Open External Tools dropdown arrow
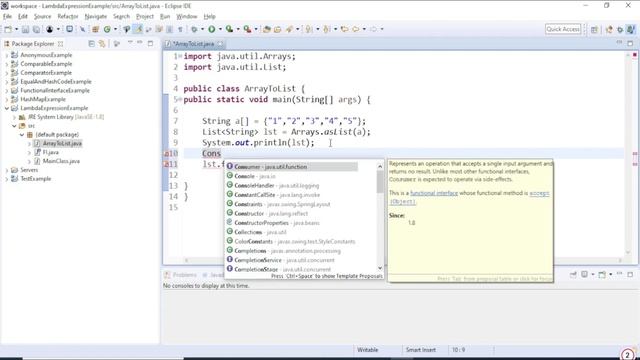Viewport: 640px width, 360px height. coord(256,29)
